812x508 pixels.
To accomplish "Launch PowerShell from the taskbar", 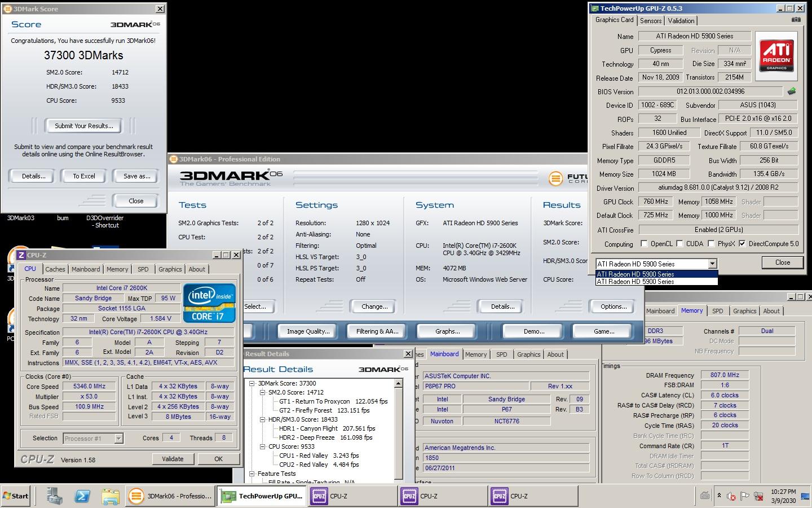I will [82, 496].
